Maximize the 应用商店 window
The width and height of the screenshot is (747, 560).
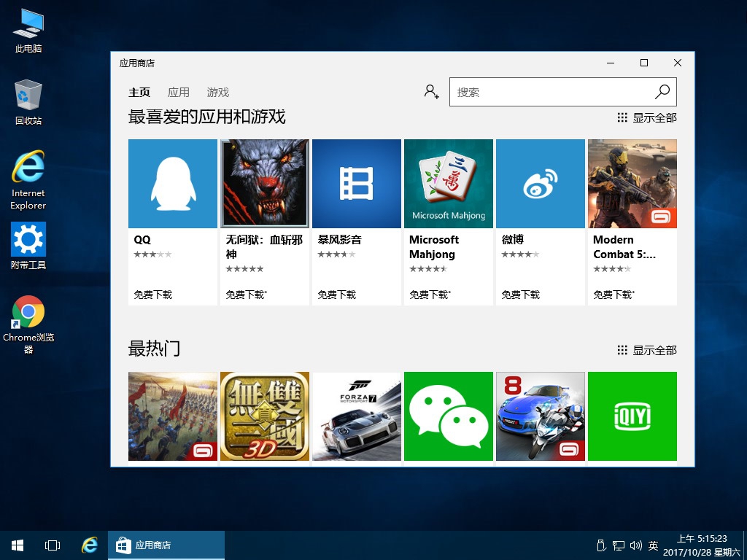click(644, 63)
